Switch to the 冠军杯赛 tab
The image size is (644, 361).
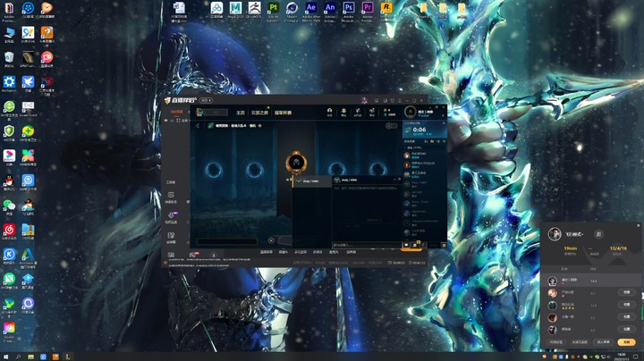[283, 113]
